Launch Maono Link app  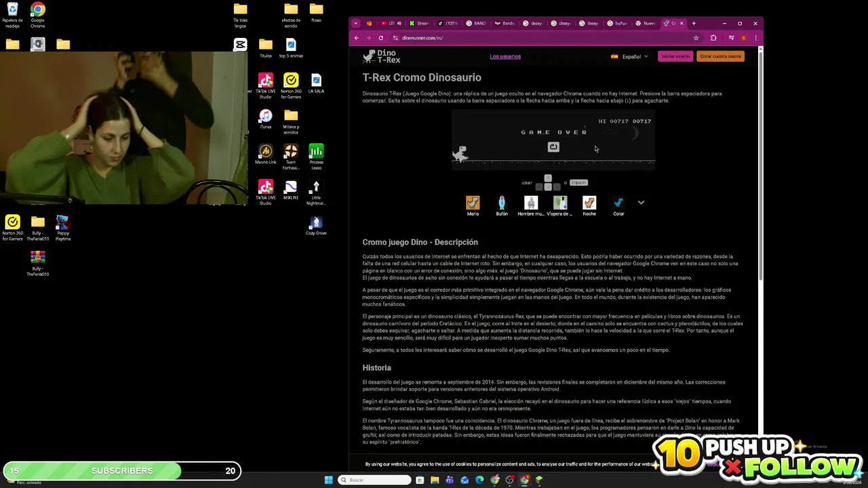(x=266, y=155)
